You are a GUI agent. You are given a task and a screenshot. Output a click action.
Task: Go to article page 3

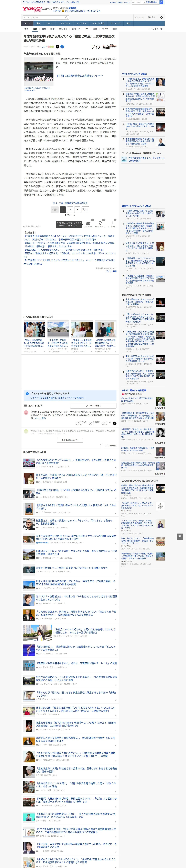click(77, 210)
